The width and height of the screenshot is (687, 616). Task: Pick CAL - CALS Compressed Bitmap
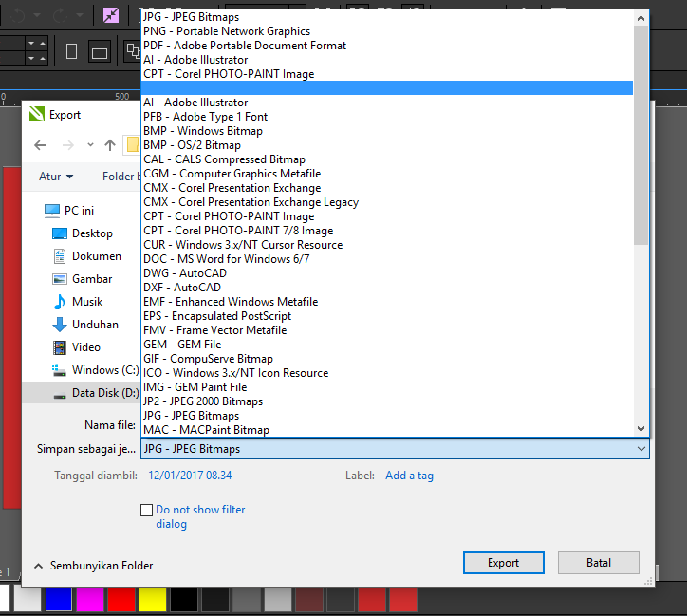tap(387, 159)
